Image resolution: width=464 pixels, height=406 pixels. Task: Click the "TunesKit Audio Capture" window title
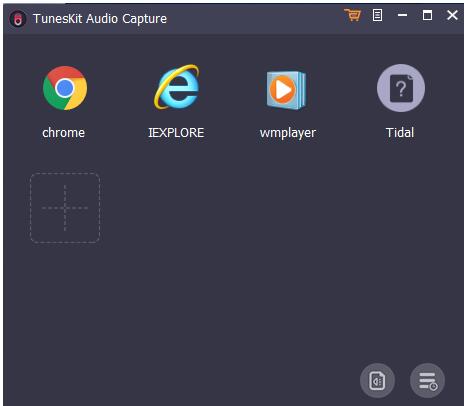pyautogui.click(x=100, y=19)
